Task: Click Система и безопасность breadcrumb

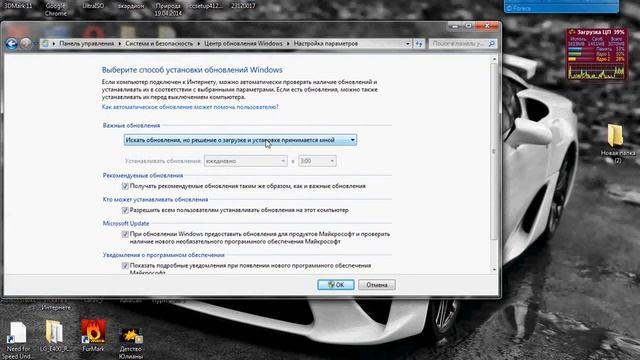Action: (159, 44)
